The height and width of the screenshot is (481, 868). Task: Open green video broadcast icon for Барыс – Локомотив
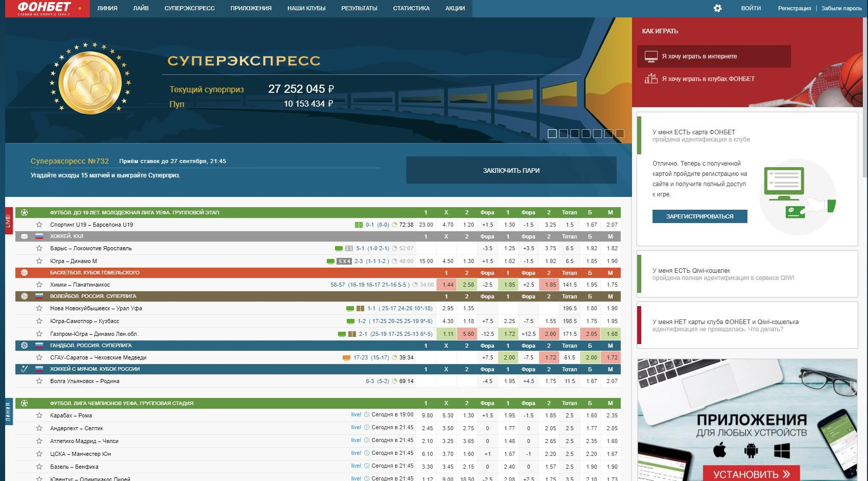339,248
